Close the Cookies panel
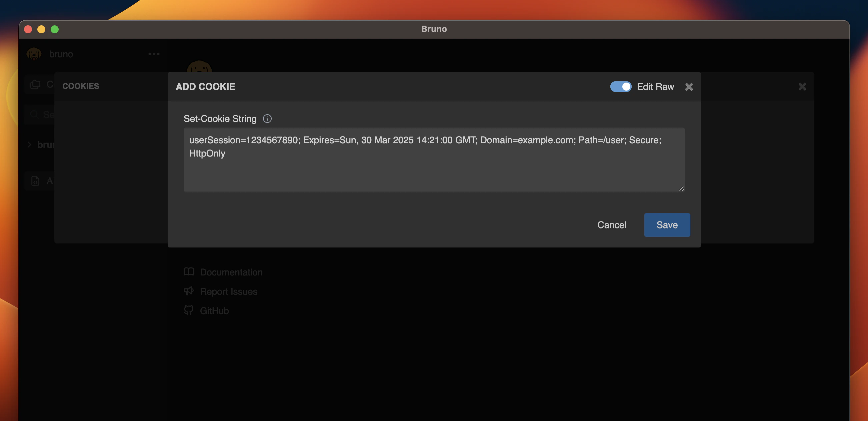This screenshot has width=868, height=421. pos(802,87)
